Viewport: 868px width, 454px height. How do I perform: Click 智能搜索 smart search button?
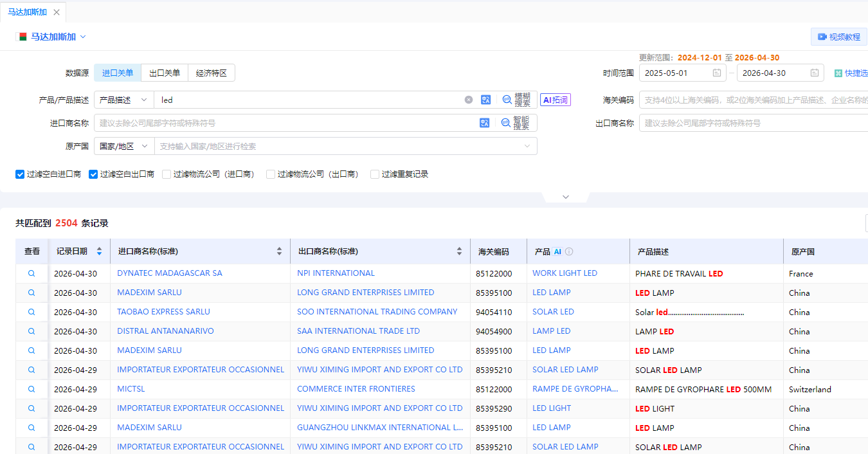516,123
